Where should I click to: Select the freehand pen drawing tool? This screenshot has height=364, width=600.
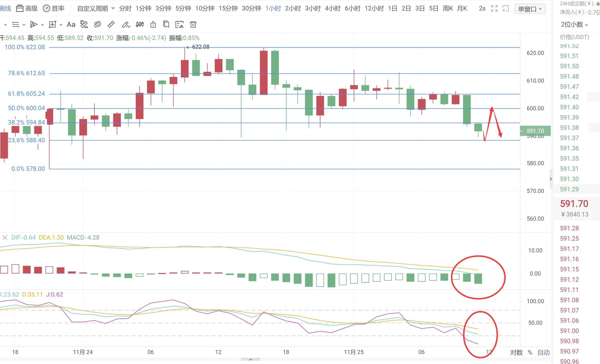click(126, 25)
